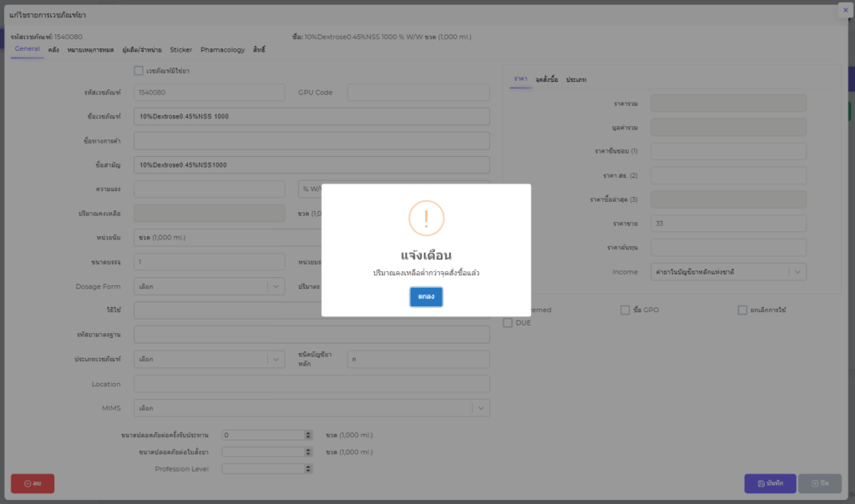Click the ราคาขาย field showing 33
This screenshot has width=855, height=504.
tap(727, 224)
